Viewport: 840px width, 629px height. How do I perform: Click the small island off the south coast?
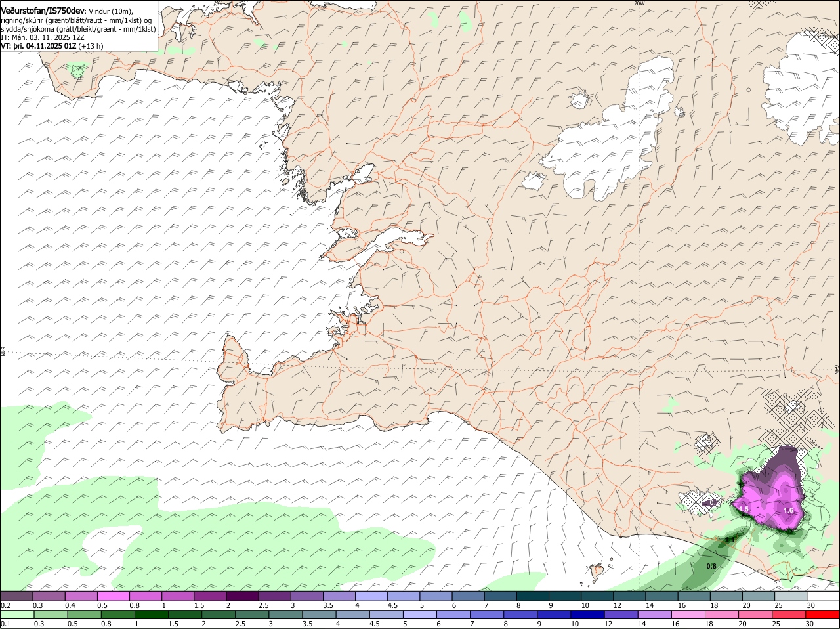(x=597, y=573)
